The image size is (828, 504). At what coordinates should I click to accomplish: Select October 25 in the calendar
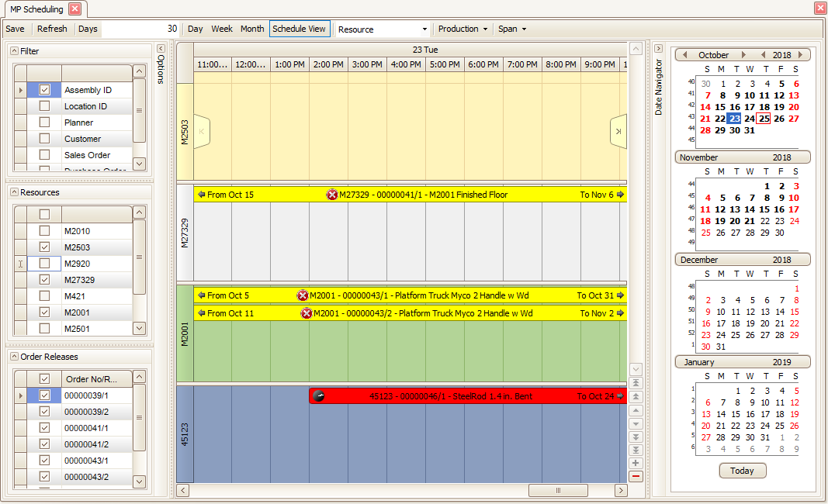coord(764,119)
